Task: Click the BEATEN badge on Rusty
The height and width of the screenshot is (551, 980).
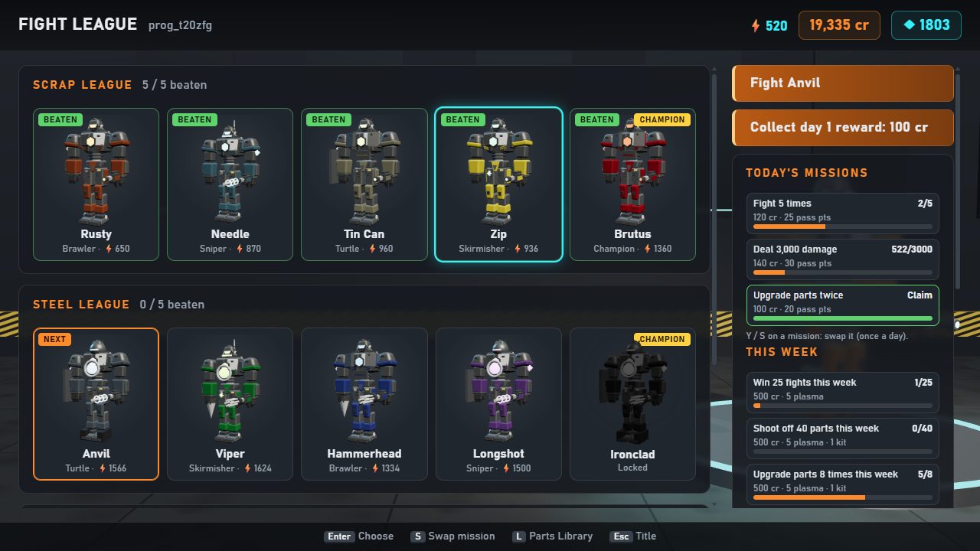Action: tap(60, 119)
